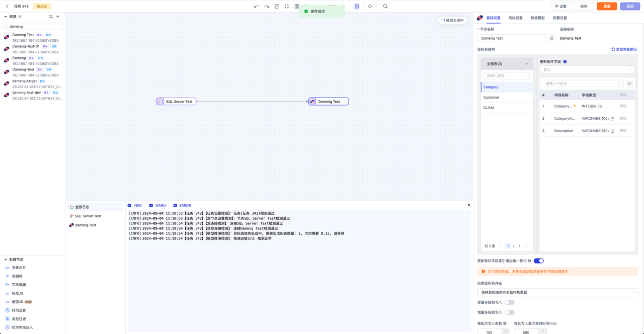Enable 增量多线程写入 switch
This screenshot has width=644, height=334.
click(x=509, y=312)
